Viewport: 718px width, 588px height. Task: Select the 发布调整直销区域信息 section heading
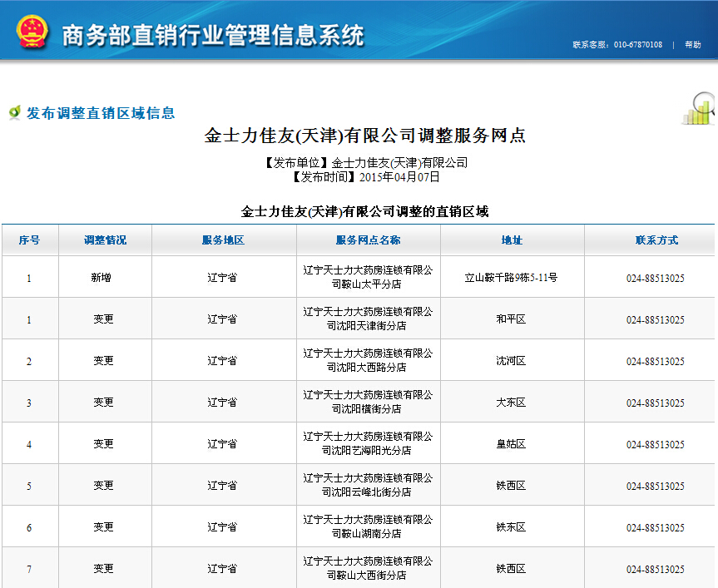tap(101, 113)
